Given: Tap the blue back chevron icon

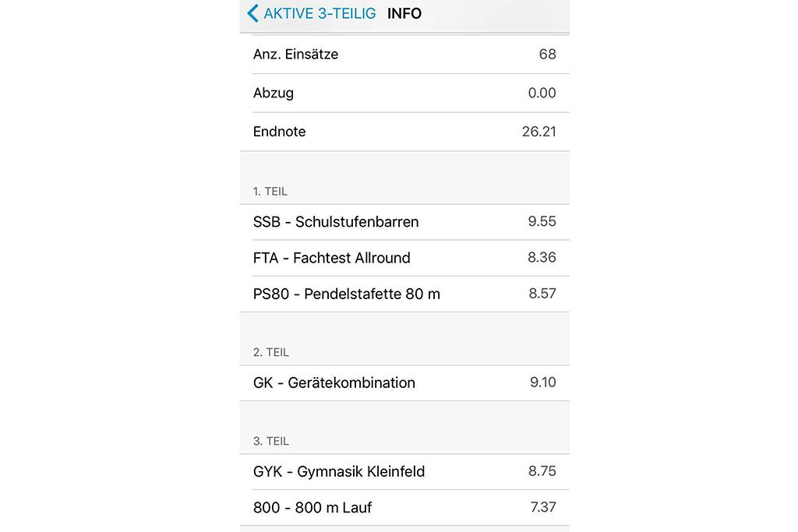Looking at the screenshot, I should click(252, 13).
